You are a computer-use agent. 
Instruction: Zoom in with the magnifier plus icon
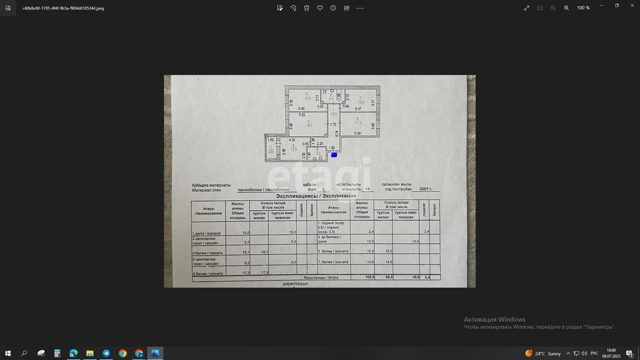coord(567,8)
